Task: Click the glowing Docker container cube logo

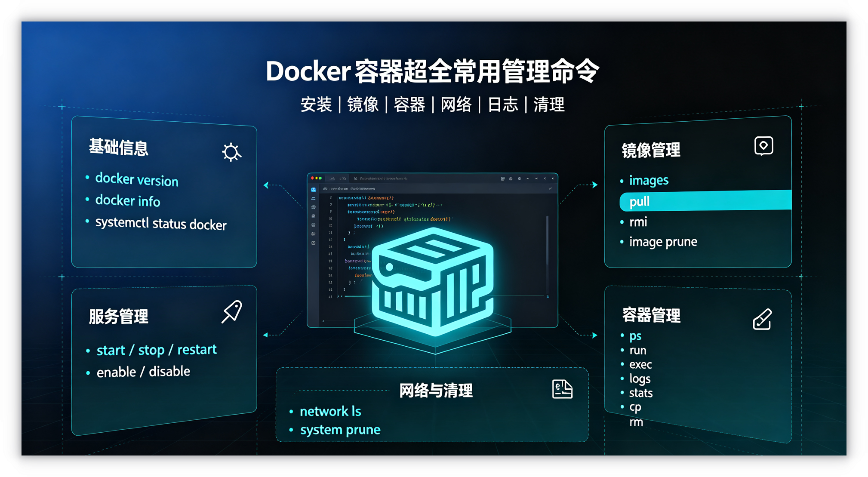Action: tap(433, 282)
